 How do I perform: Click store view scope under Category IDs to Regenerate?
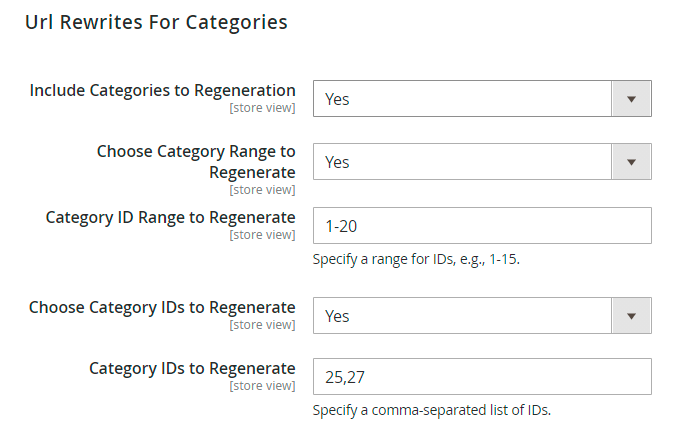(262, 386)
